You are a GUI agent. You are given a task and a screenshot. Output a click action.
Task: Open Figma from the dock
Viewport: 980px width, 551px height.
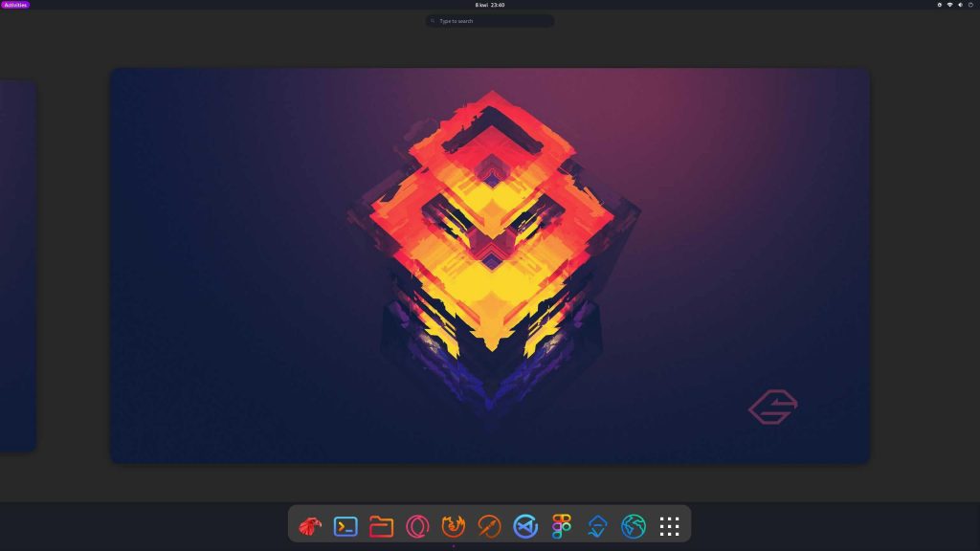[561, 525]
